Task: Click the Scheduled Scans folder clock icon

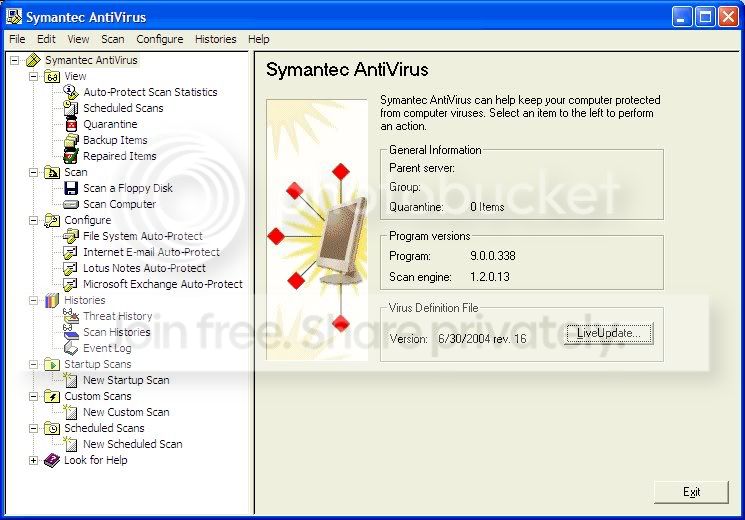Action: click(52, 428)
